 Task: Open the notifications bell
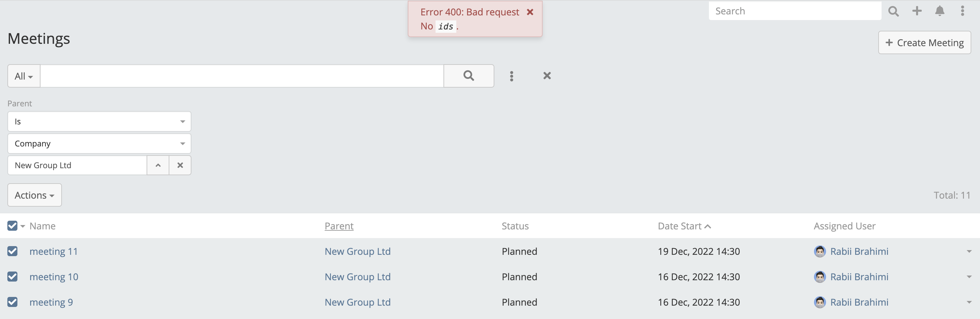(940, 11)
